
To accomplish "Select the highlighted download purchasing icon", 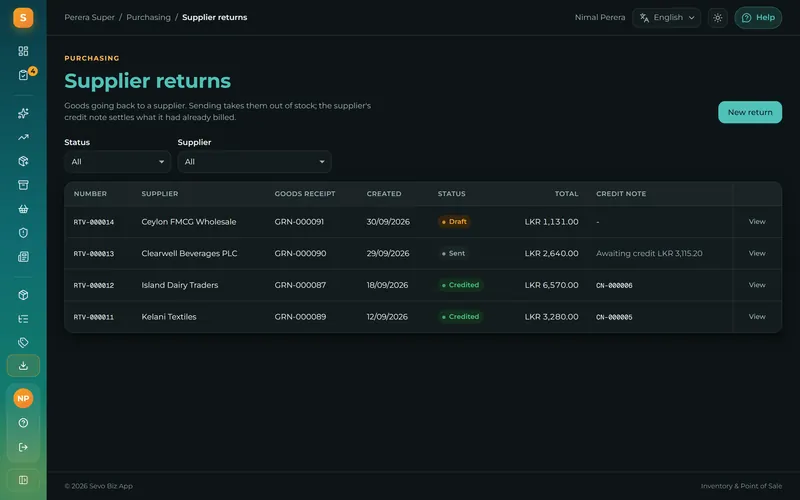I will click(23, 366).
